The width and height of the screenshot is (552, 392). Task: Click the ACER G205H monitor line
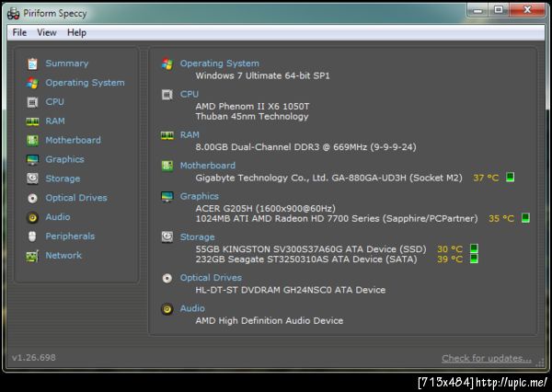pos(266,209)
